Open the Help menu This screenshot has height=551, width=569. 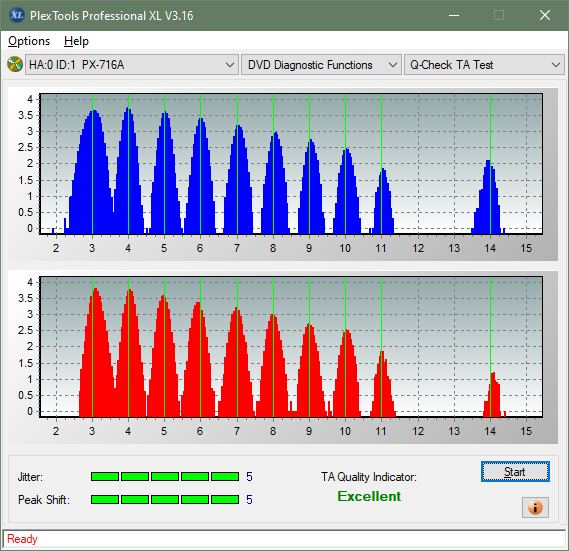76,41
